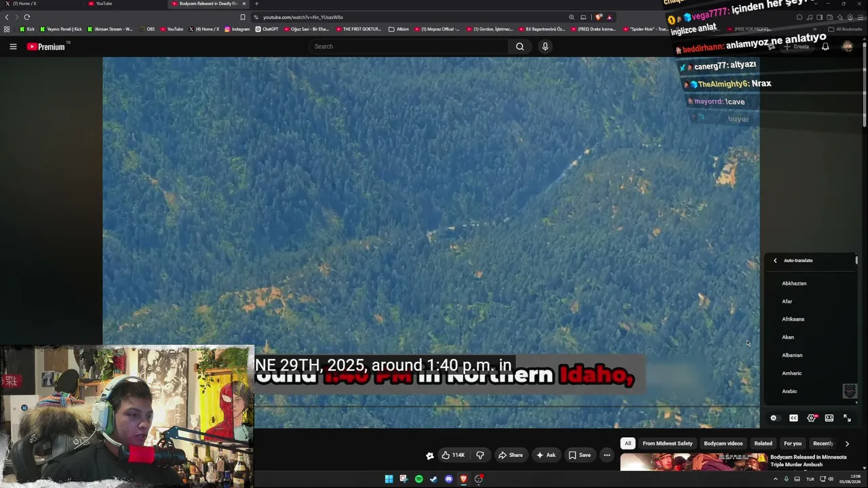Viewport: 868px width, 488px height.
Task: Click the YouTube search magnifier button
Action: pos(519,47)
